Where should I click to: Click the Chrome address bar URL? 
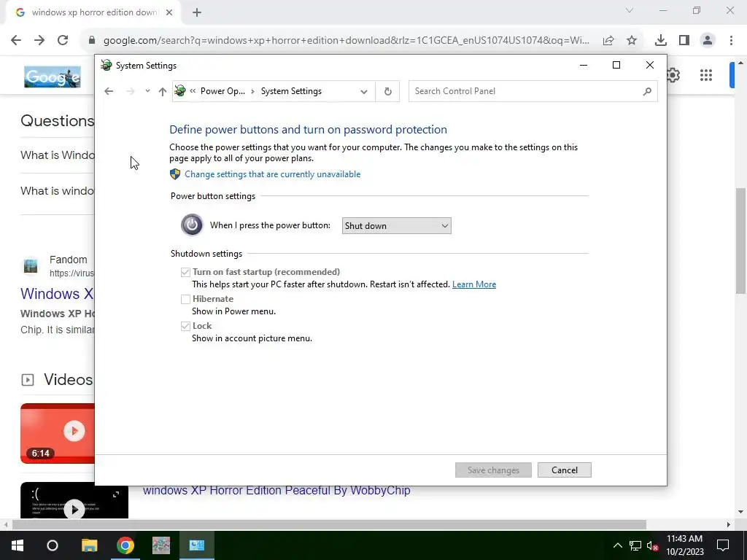coord(347,41)
